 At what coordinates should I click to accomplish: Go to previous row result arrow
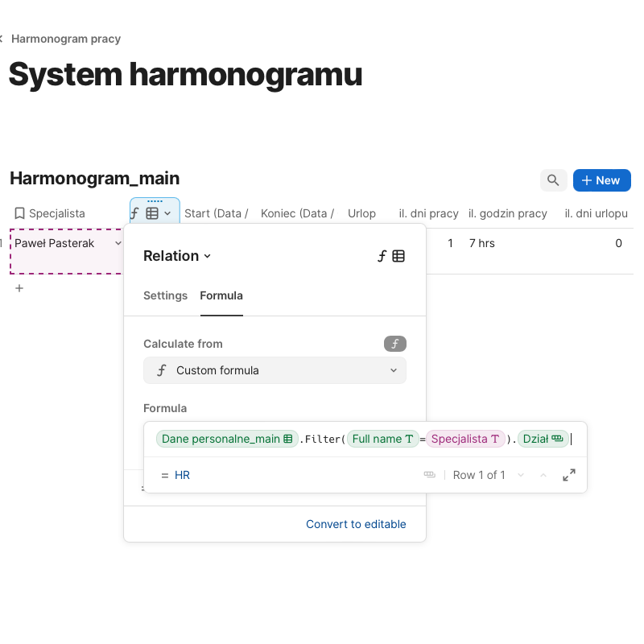coord(543,475)
